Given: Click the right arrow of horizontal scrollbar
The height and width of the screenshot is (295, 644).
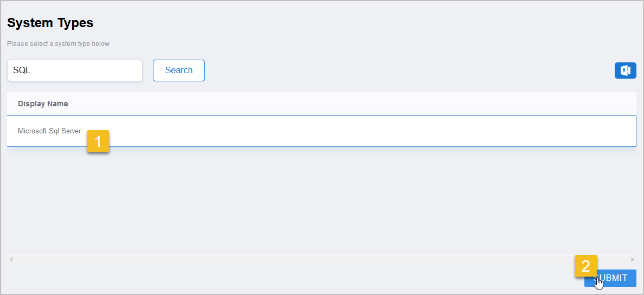Looking at the screenshot, I should (x=632, y=260).
